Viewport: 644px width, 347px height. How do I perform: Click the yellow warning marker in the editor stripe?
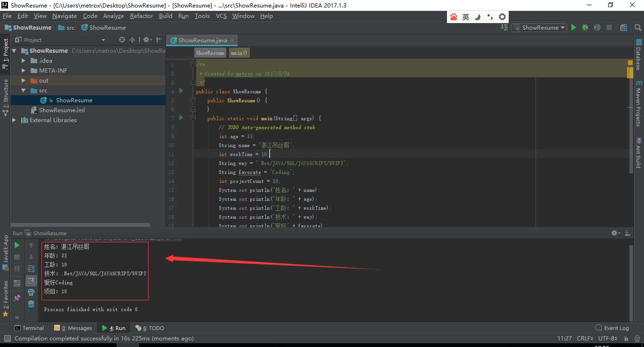pyautogui.click(x=630, y=72)
